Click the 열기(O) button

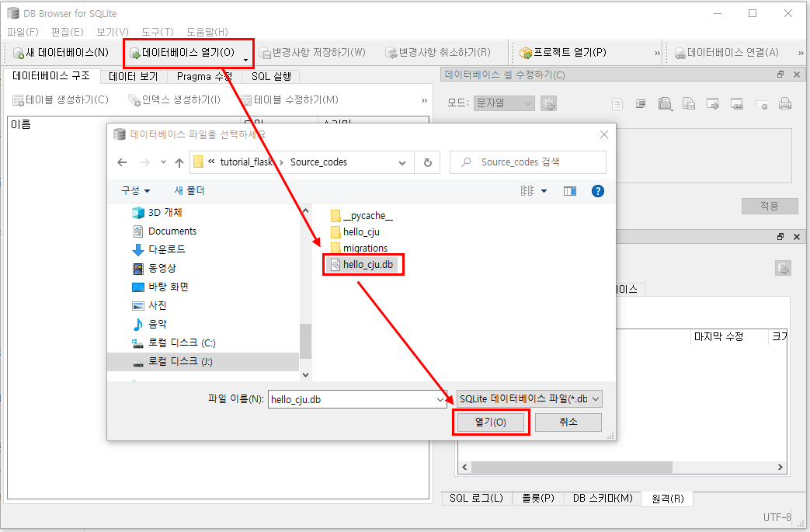pos(490,422)
